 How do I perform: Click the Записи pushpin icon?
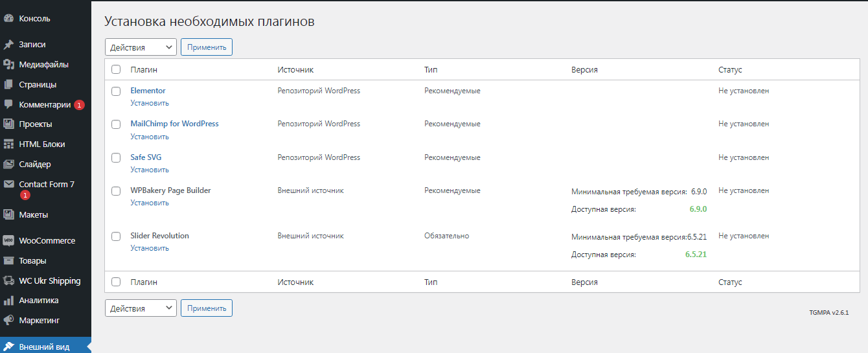[9, 45]
